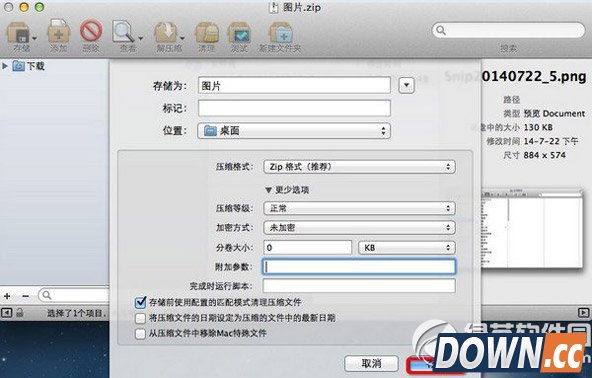Click the 预览 Document type value

click(x=554, y=114)
